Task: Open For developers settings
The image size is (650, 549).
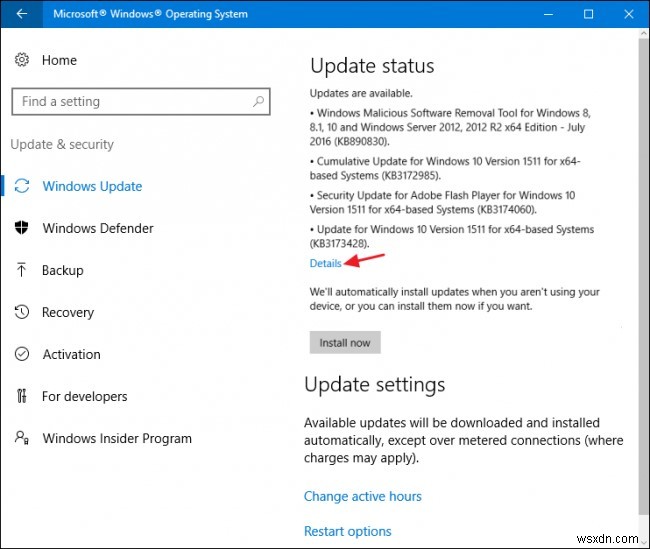Action: (x=85, y=396)
